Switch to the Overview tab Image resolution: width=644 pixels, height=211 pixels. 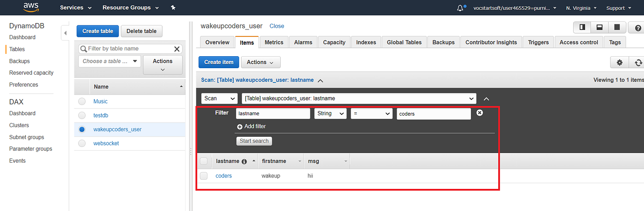point(217,42)
